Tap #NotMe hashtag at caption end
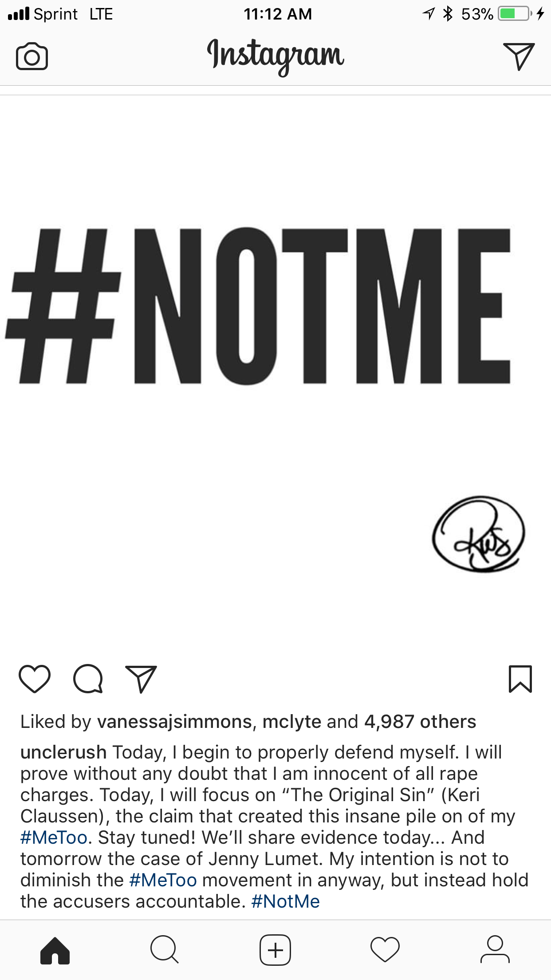 tap(285, 901)
